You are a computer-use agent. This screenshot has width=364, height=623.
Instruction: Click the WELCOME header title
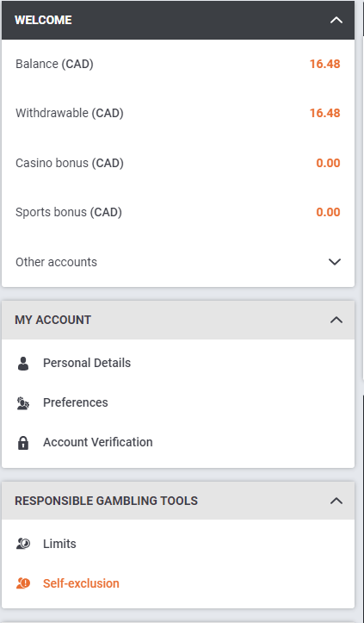[43, 20]
